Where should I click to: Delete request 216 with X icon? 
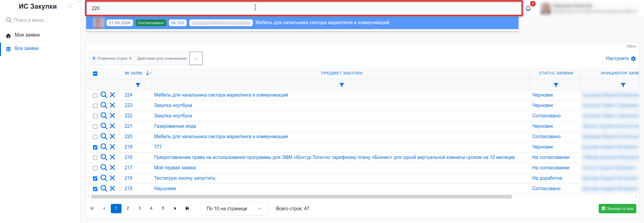click(112, 178)
